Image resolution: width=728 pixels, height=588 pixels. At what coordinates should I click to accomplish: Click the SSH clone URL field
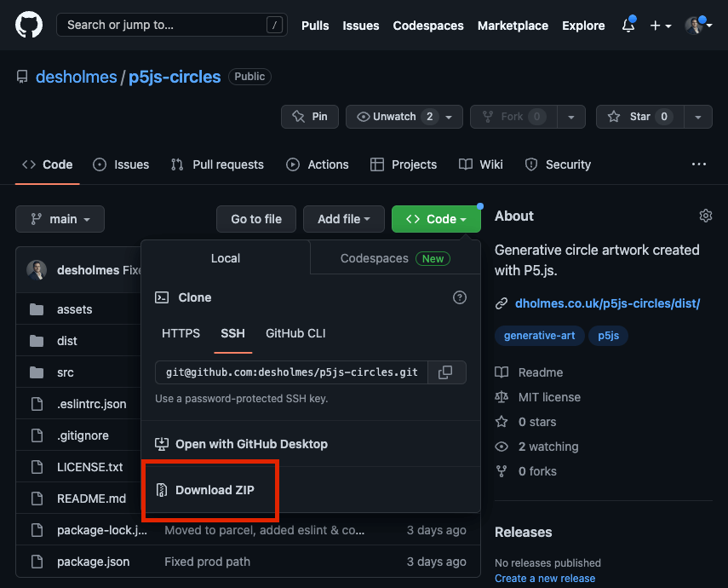(x=291, y=372)
